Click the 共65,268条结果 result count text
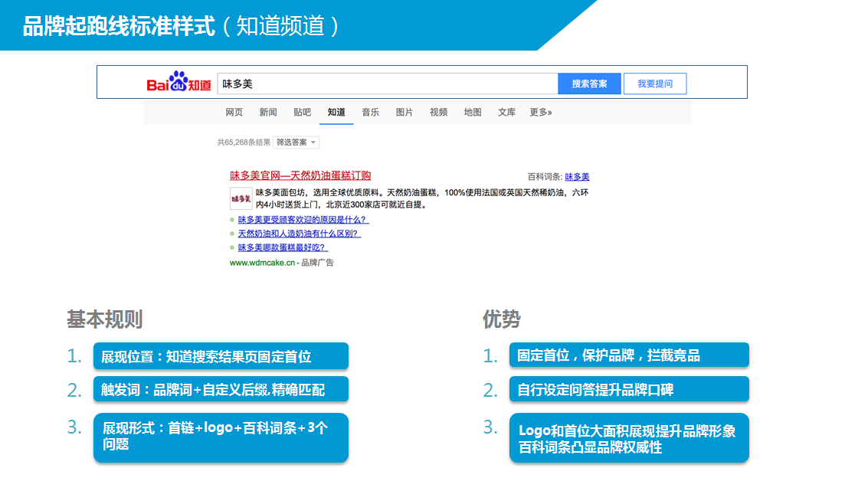868x491 pixels. tap(244, 142)
